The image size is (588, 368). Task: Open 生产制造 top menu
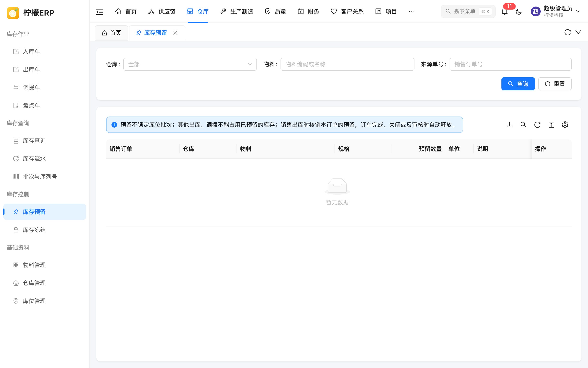[237, 11]
